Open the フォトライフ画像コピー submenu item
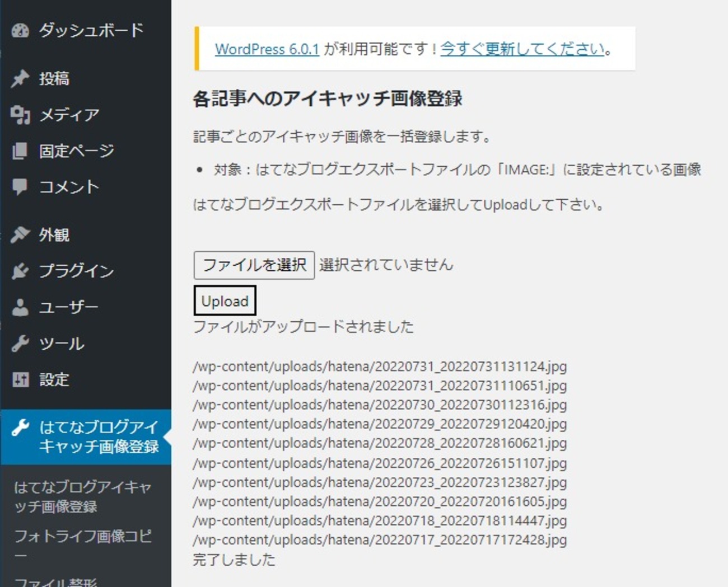The width and height of the screenshot is (728, 587). [x=83, y=544]
